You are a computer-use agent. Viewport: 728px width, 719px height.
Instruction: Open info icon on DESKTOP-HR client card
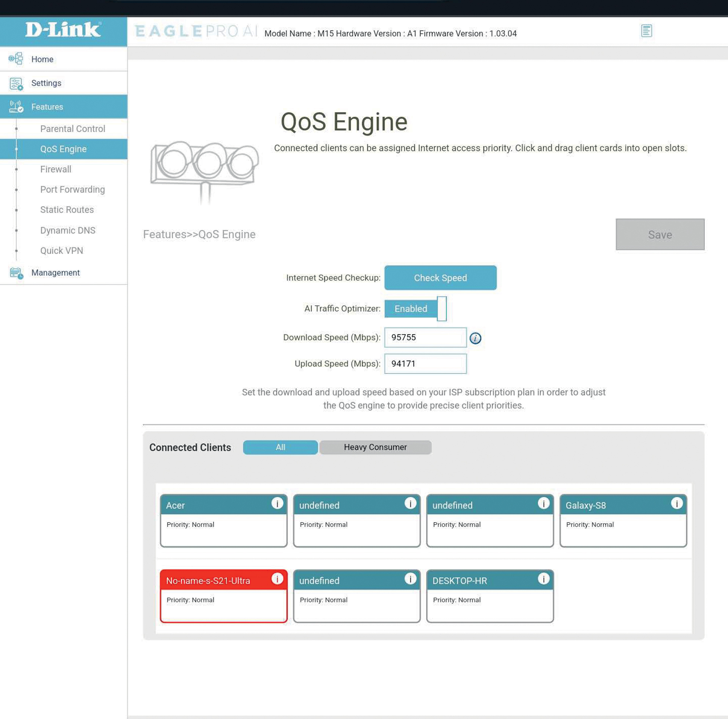(543, 579)
